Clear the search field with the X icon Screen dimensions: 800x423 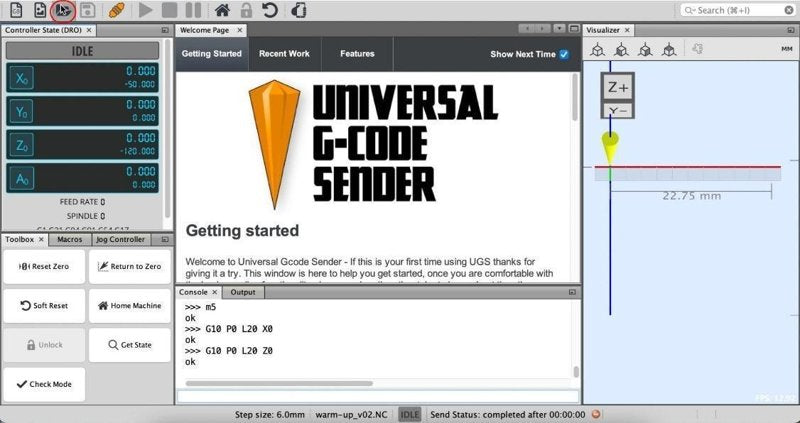(789, 10)
